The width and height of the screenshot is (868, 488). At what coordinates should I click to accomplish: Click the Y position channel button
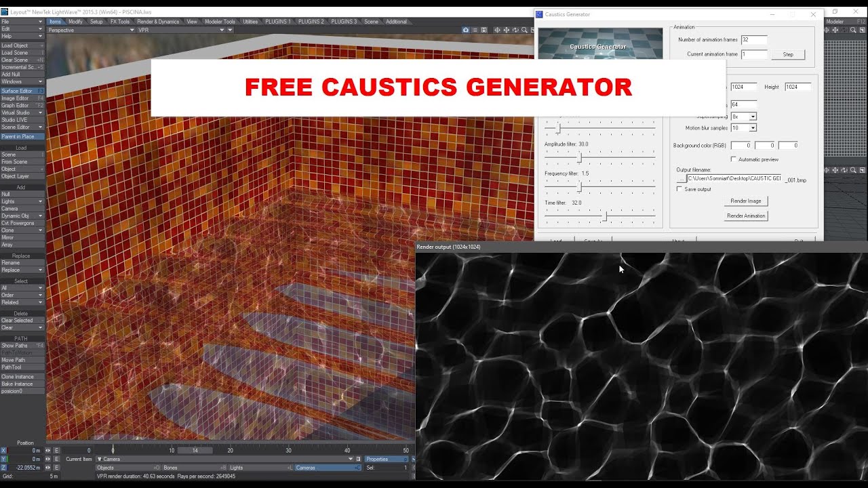(3, 459)
